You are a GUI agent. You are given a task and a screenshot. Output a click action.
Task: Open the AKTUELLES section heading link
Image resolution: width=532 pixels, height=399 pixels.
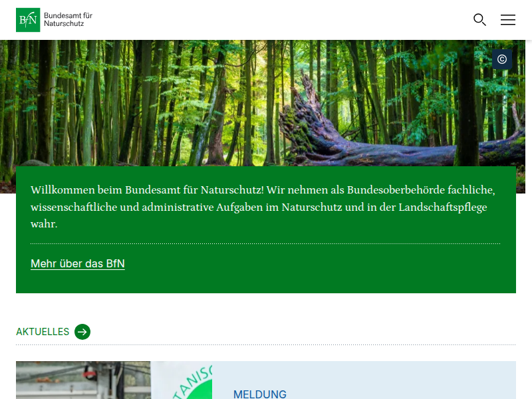pyautogui.click(x=43, y=332)
